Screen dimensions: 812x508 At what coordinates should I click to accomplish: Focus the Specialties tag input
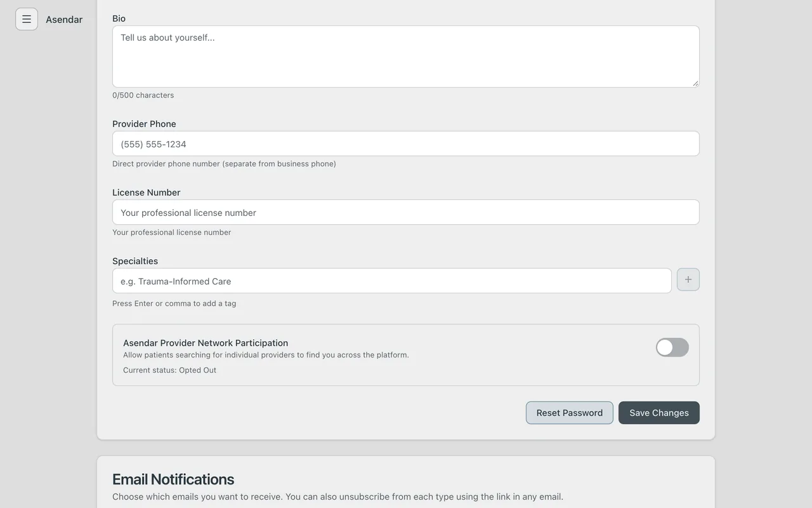point(392,281)
